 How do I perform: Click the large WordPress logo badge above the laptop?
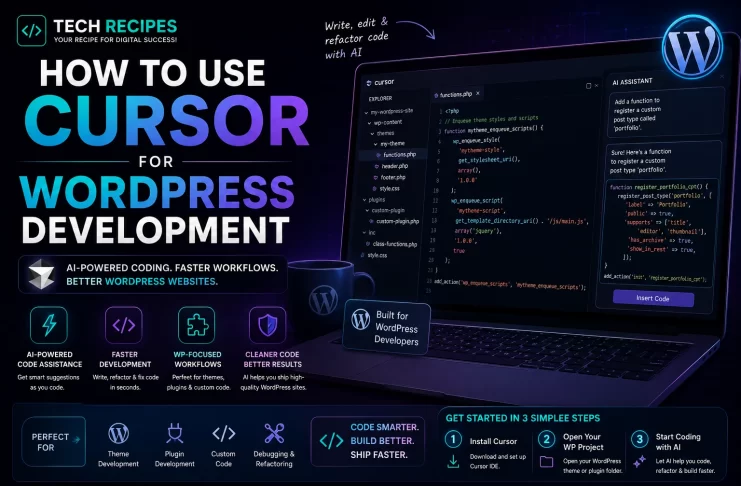coord(692,47)
